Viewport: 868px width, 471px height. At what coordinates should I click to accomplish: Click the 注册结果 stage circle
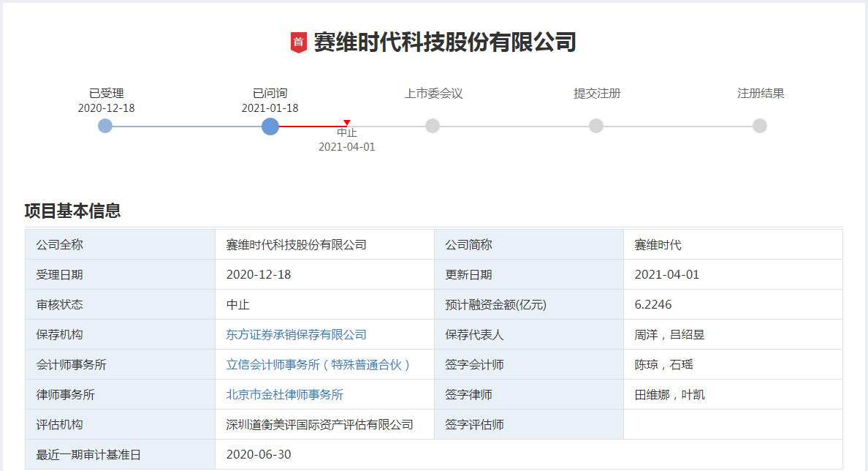(760, 126)
